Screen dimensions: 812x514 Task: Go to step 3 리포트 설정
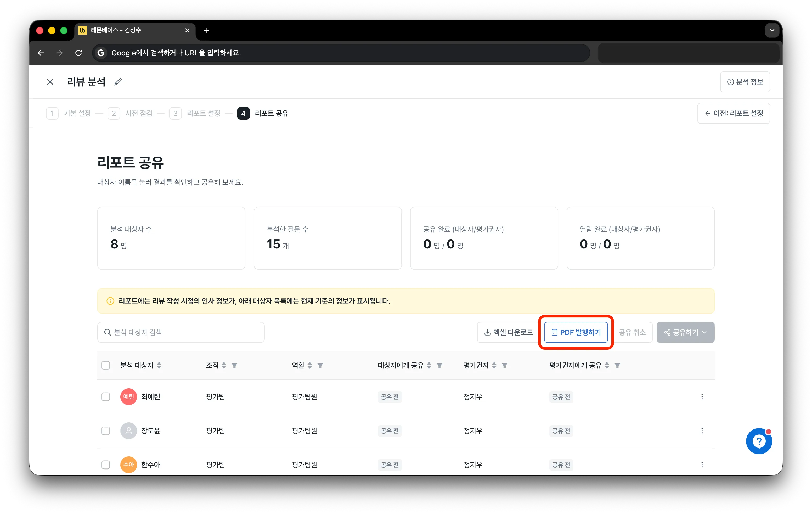(x=195, y=113)
